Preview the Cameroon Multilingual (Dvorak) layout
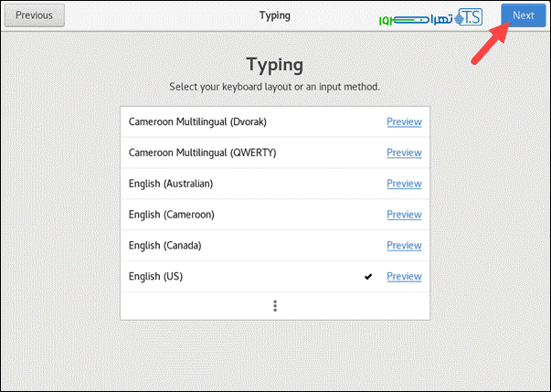The width and height of the screenshot is (551, 392). (404, 122)
